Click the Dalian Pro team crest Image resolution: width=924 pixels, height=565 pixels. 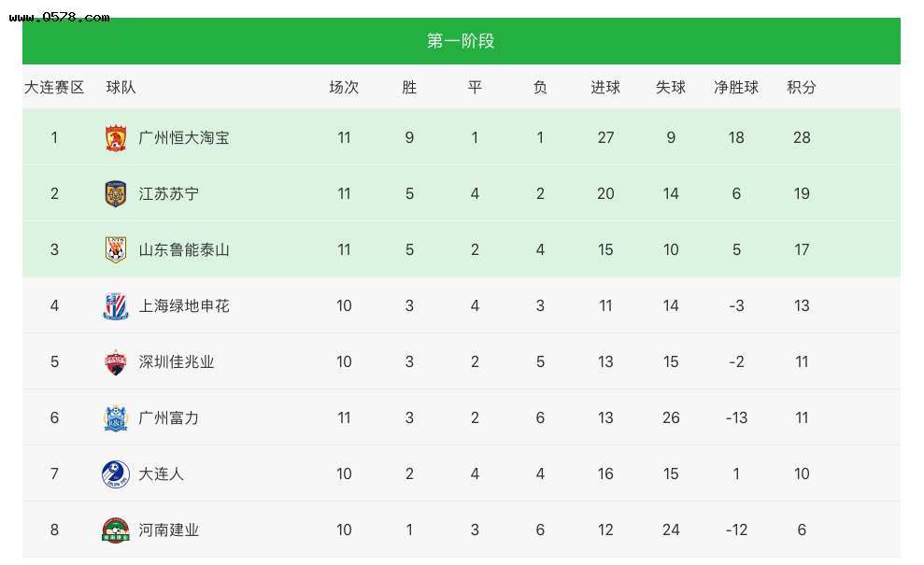point(116,473)
